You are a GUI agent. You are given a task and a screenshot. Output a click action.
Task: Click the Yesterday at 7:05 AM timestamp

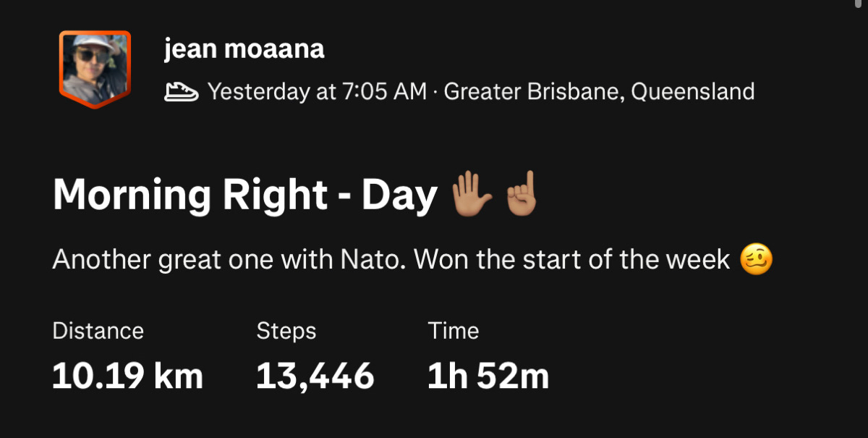[x=317, y=92]
